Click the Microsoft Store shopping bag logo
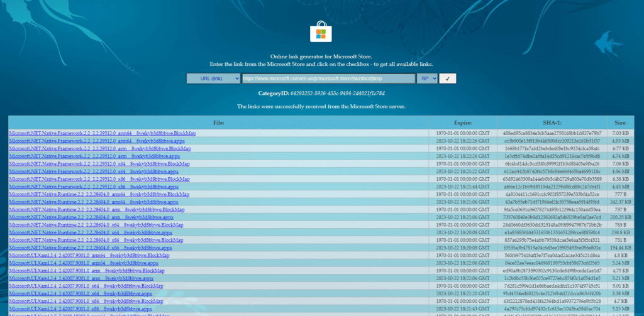 321,31
